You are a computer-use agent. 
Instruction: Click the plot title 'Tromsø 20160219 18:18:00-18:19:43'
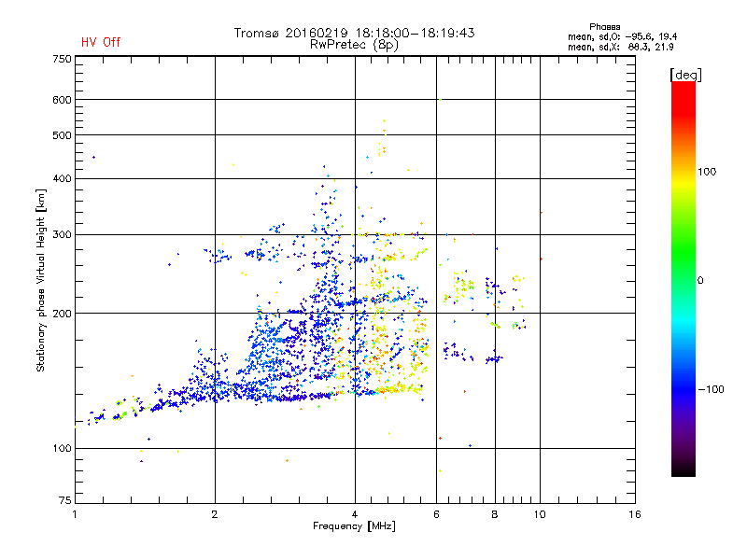click(355, 33)
